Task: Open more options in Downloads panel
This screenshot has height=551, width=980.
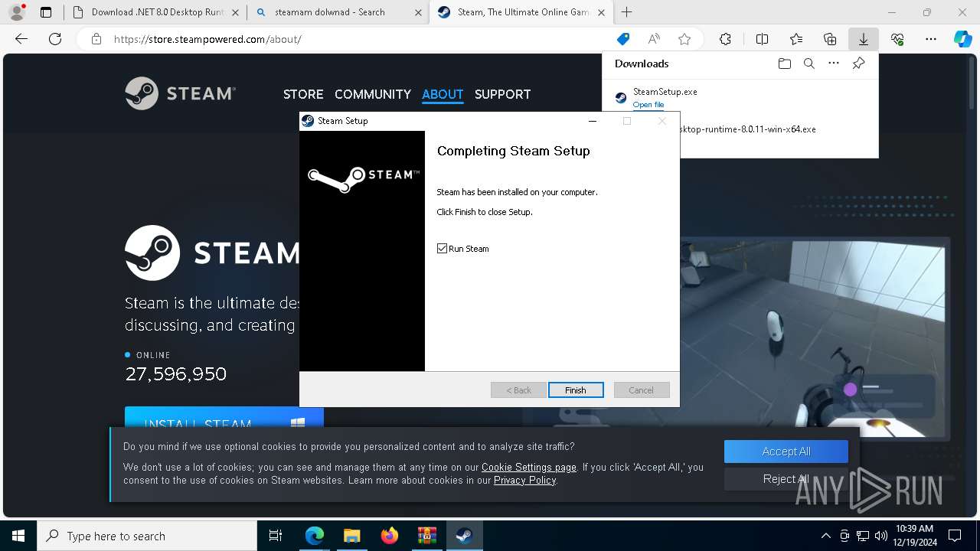Action: pos(834,64)
